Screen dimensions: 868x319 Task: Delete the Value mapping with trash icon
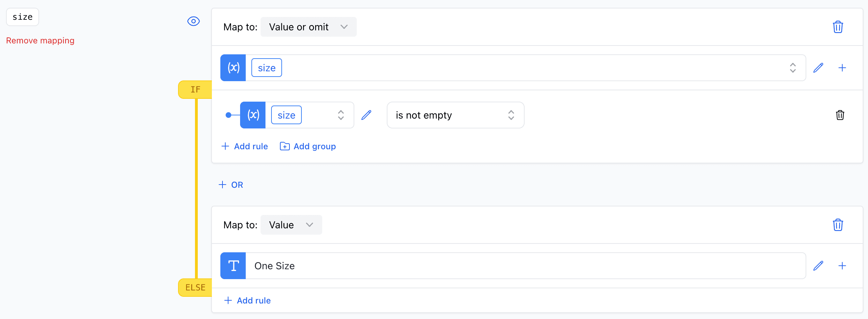click(838, 225)
